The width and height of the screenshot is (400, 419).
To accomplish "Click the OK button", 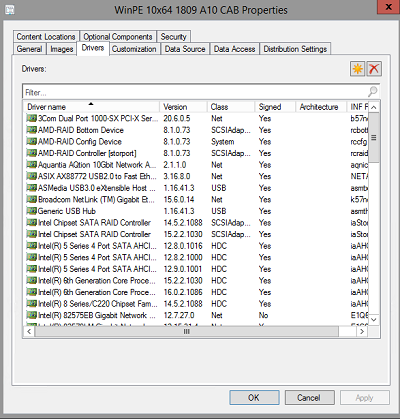I will tap(254, 398).
